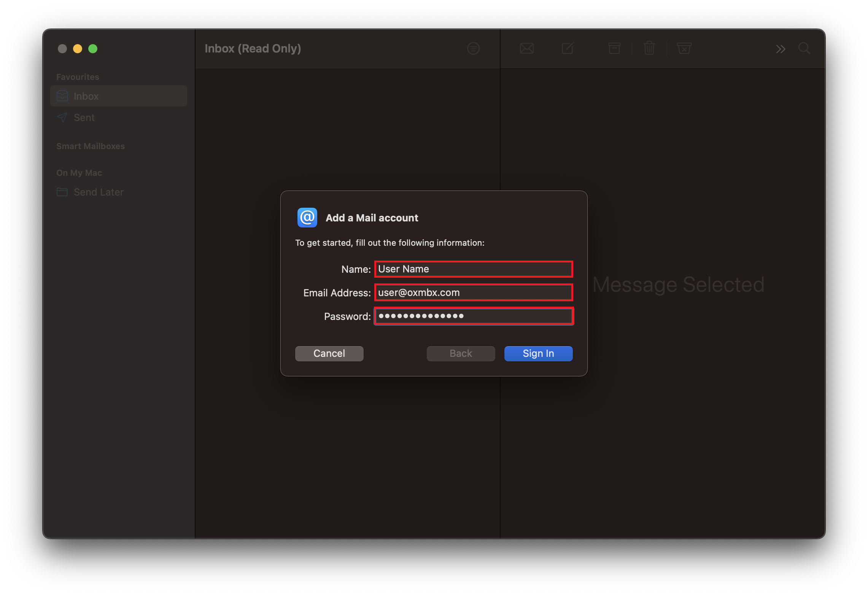
Task: Click the Get Mail envelope icon
Action: [526, 49]
